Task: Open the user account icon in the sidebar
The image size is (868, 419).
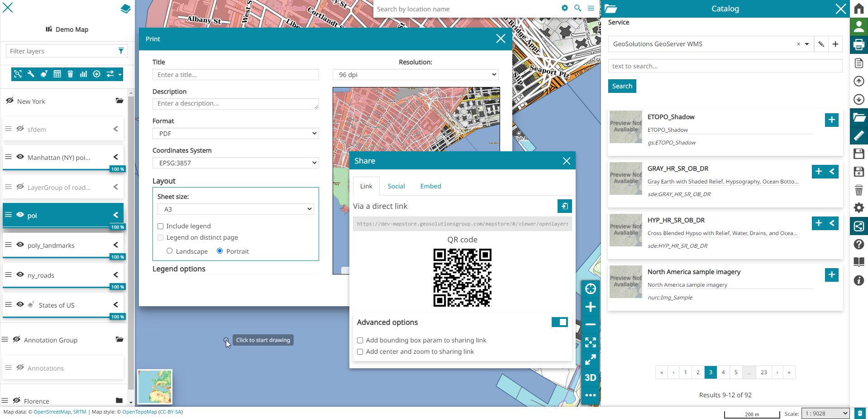Action: [x=859, y=27]
